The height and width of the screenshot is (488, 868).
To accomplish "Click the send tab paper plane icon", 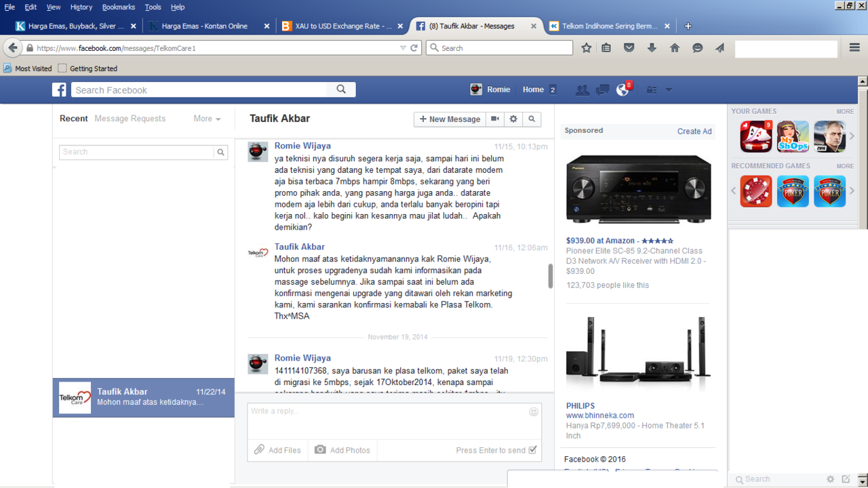I will (719, 48).
